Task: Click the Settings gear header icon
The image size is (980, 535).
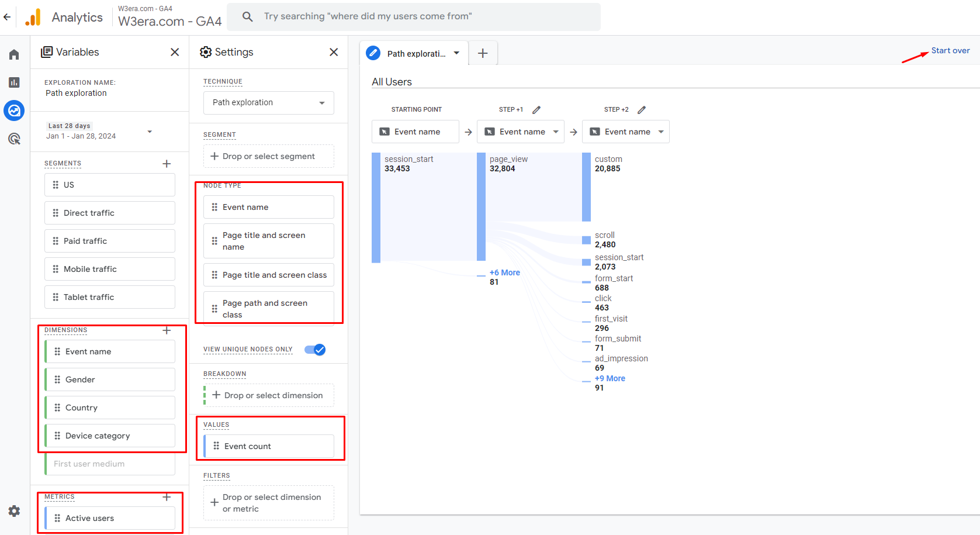Action: click(206, 52)
